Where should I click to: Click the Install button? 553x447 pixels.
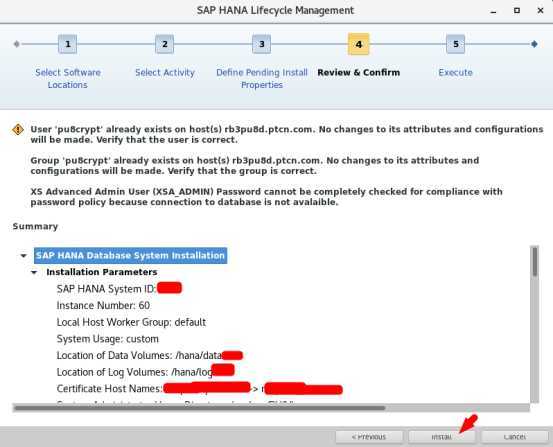pos(442,437)
